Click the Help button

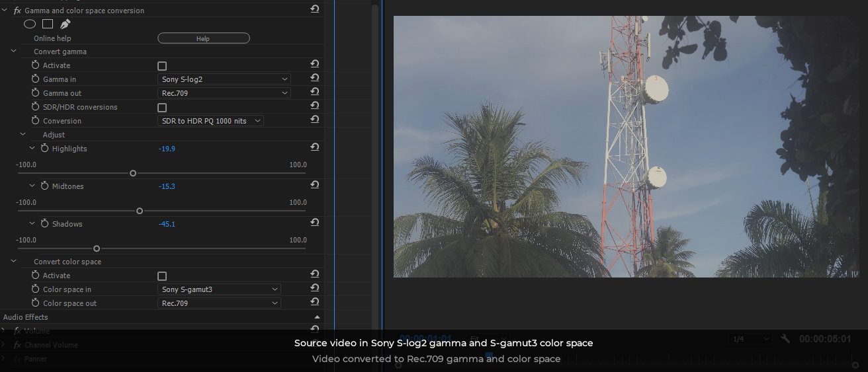coord(203,38)
